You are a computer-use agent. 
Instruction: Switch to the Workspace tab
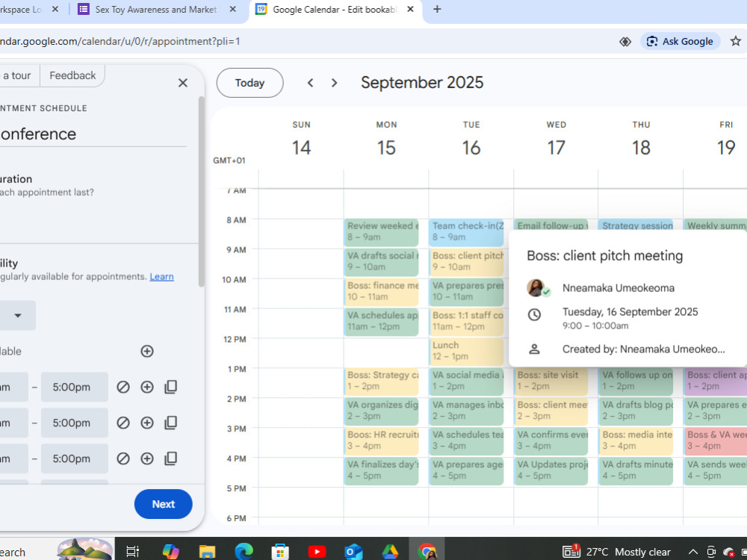[x=22, y=9]
